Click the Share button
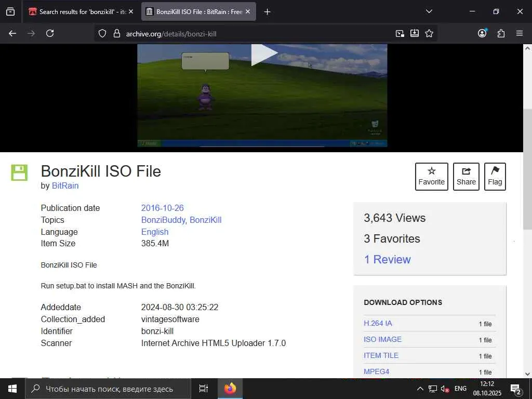Image resolution: width=532 pixels, height=399 pixels. coord(466,177)
